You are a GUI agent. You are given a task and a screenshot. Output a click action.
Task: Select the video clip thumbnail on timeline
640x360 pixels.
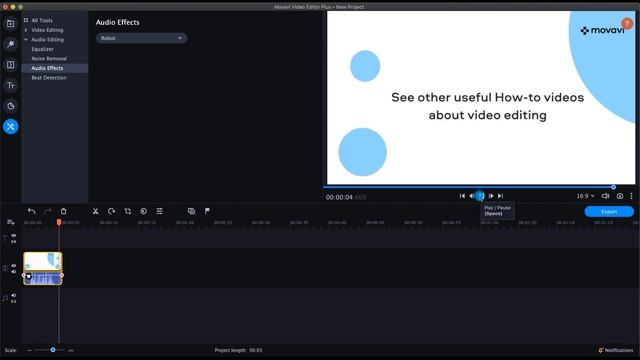click(x=43, y=261)
